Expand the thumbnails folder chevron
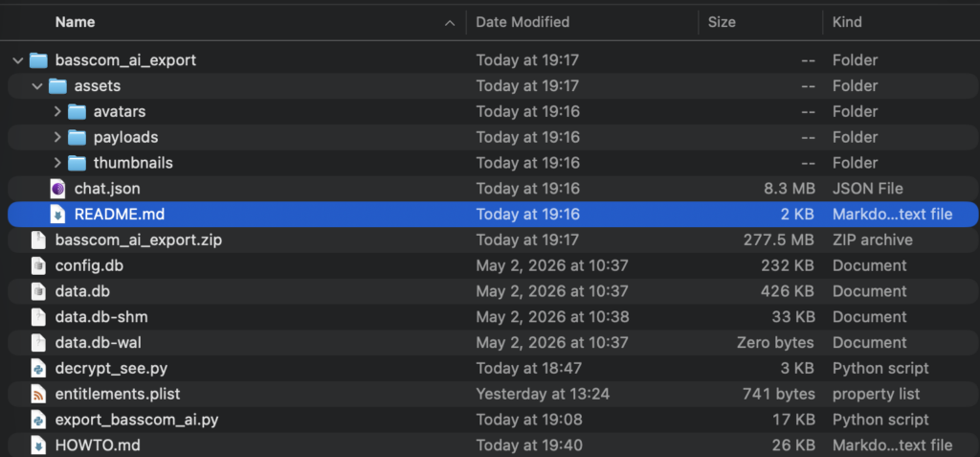Viewport: 980px width, 457px height. coord(57,163)
